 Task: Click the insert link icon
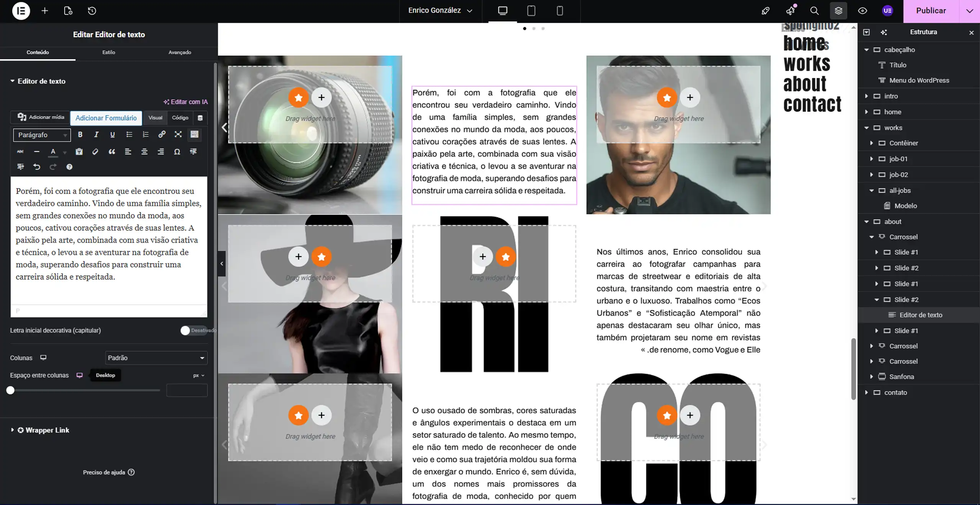(162, 135)
